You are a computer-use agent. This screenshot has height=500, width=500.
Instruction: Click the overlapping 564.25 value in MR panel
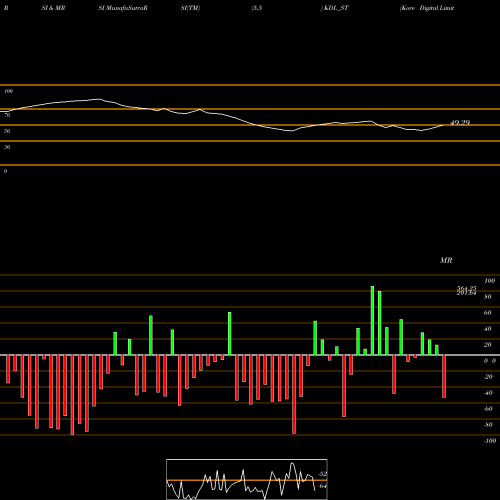click(466, 288)
